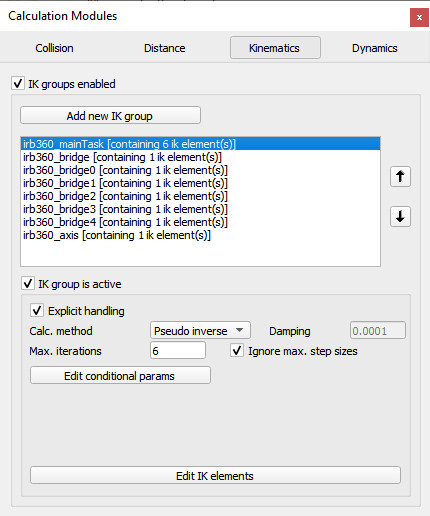The width and height of the screenshot is (430, 516).
Task: Move selected IK group up with arrow
Action: pos(400,176)
